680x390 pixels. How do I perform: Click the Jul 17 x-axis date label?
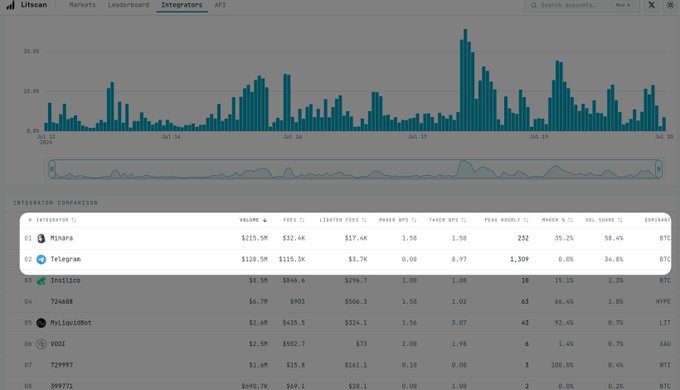coord(418,137)
